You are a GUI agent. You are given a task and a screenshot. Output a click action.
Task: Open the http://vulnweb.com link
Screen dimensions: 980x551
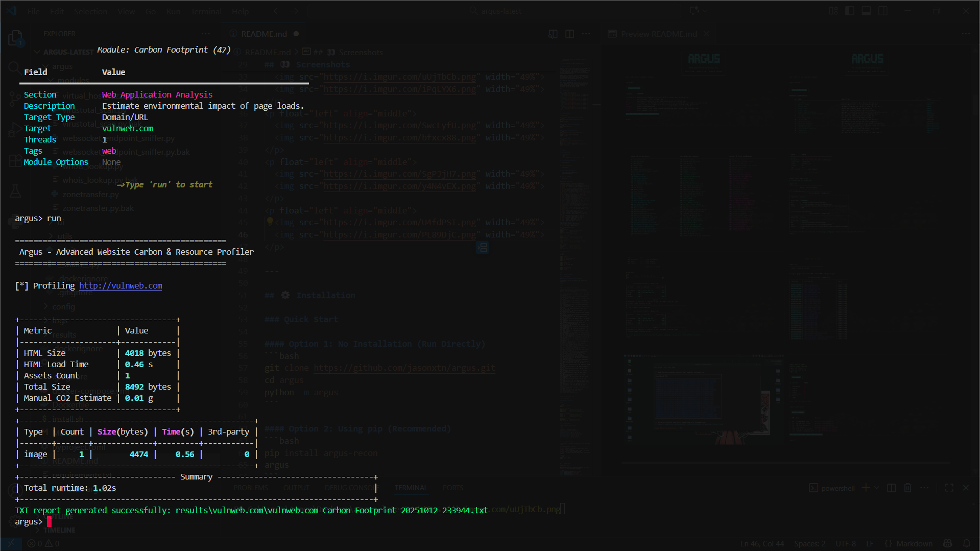(121, 285)
